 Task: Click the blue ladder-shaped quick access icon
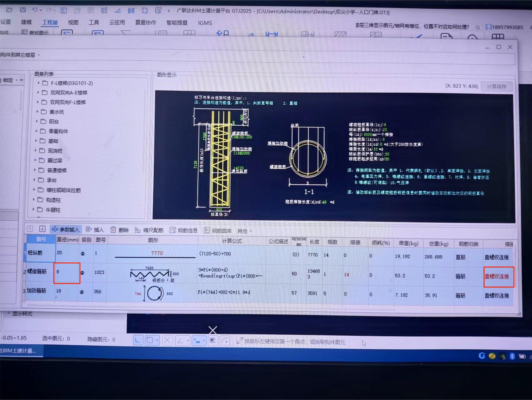(131, 11)
